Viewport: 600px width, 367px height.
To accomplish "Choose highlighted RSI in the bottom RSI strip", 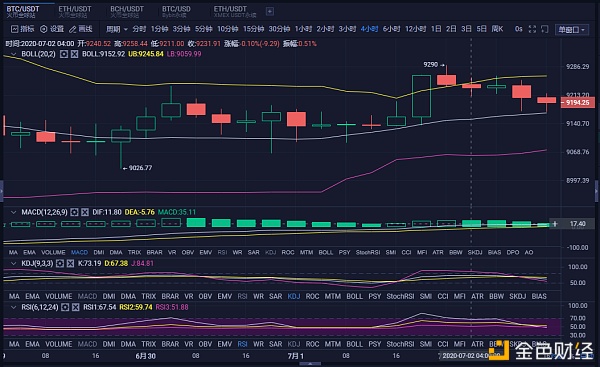I will [242, 344].
